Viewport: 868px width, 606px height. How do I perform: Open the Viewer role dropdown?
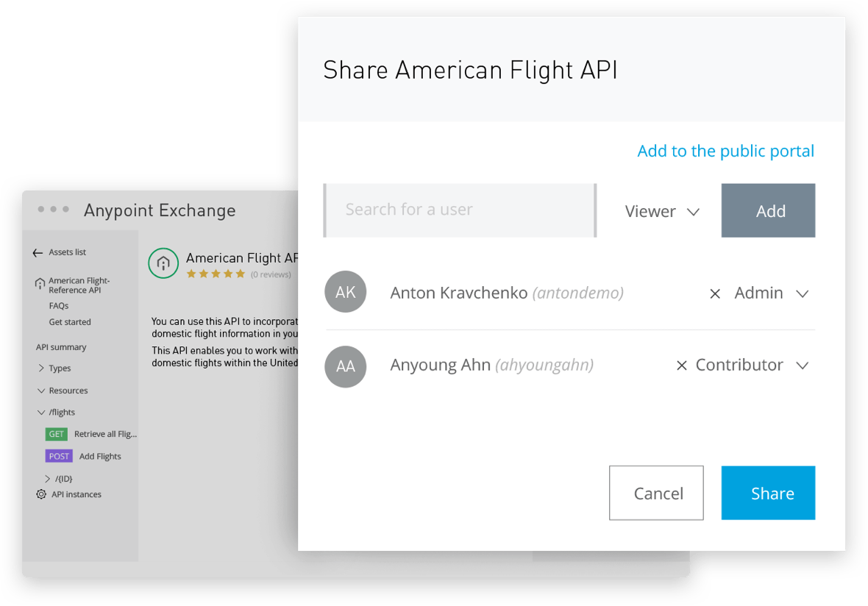pyautogui.click(x=662, y=211)
